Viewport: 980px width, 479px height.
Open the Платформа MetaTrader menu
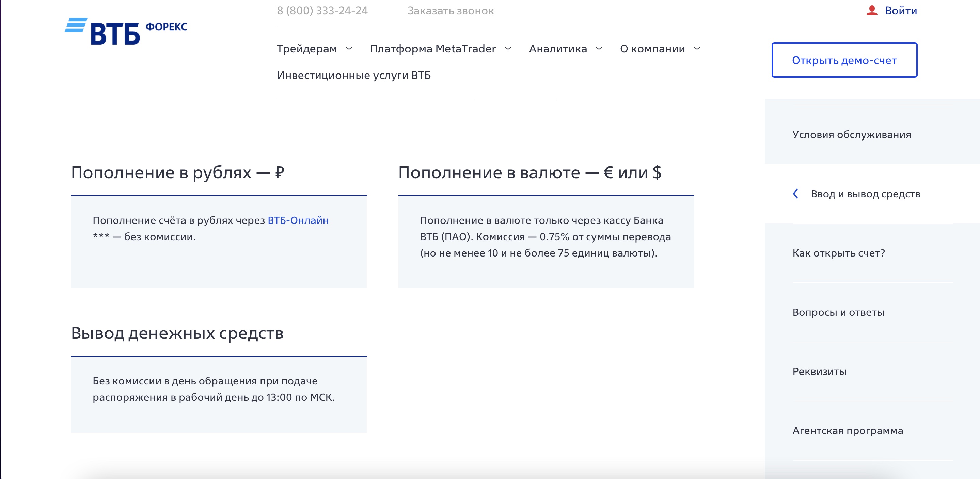pos(433,49)
